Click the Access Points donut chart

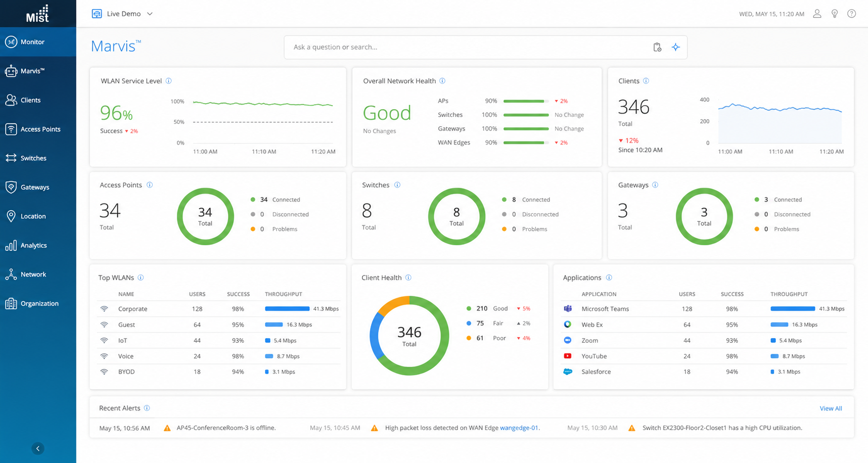pos(205,216)
